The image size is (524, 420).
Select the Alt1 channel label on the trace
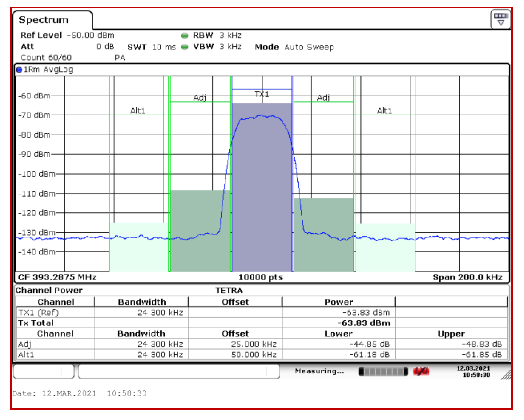(138, 111)
